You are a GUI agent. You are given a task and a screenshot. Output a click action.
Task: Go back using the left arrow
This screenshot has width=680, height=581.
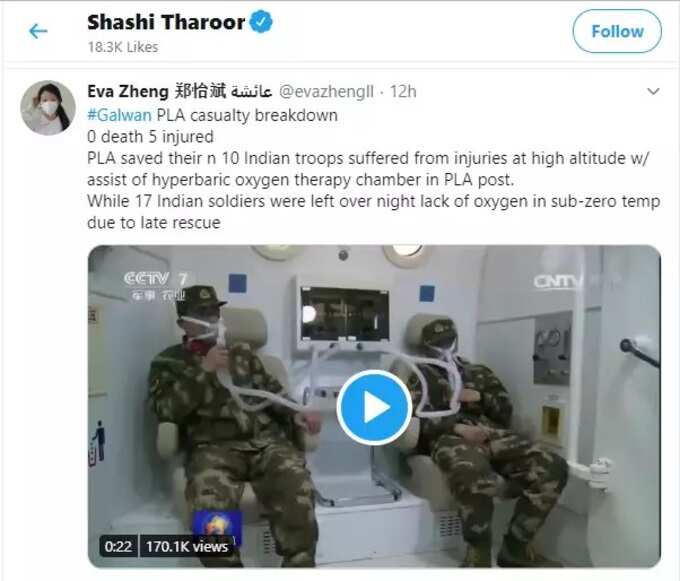(x=38, y=31)
